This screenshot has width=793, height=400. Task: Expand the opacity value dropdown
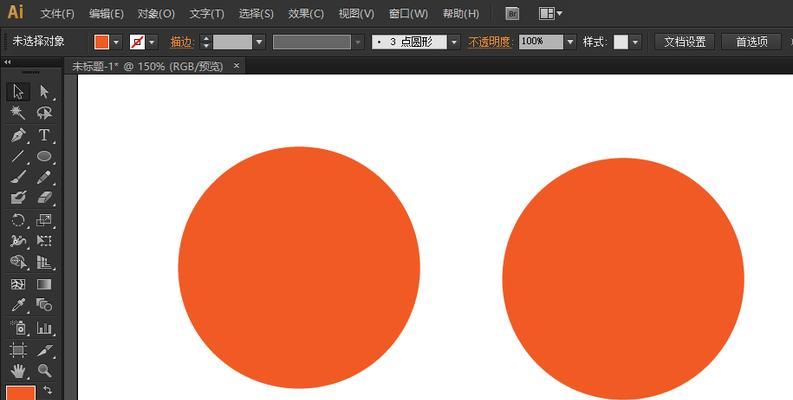pyautogui.click(x=570, y=42)
